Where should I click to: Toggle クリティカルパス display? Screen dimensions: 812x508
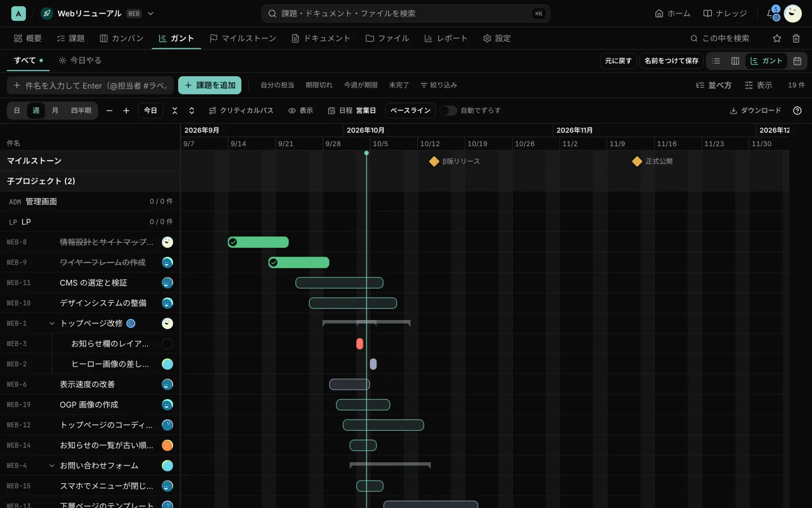click(x=241, y=111)
